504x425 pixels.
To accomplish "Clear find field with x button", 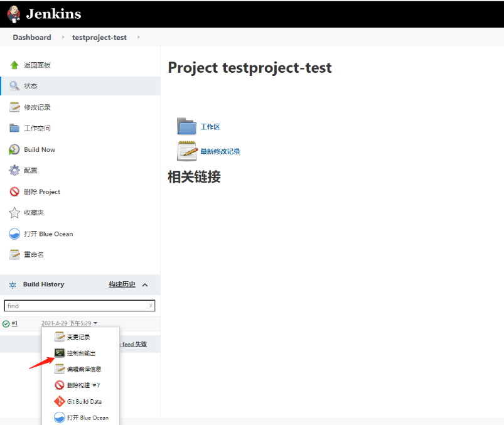I will (x=151, y=306).
